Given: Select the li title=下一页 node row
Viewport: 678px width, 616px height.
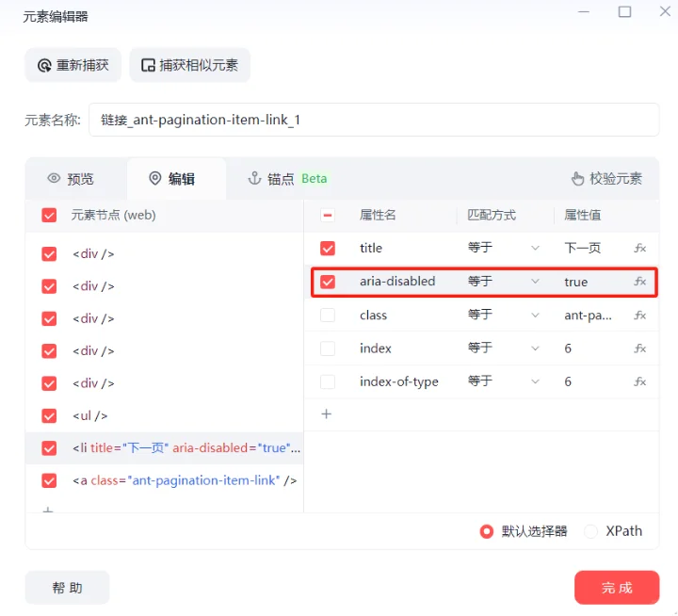Looking at the screenshot, I should [x=165, y=448].
